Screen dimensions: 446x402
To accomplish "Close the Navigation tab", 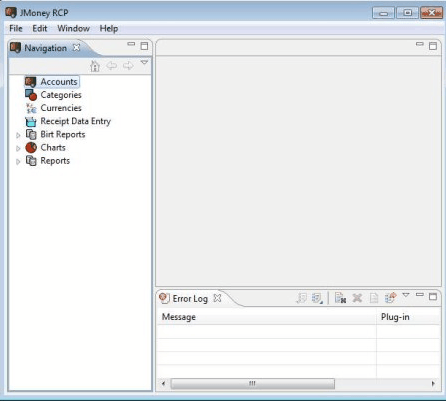I will click(x=76, y=48).
